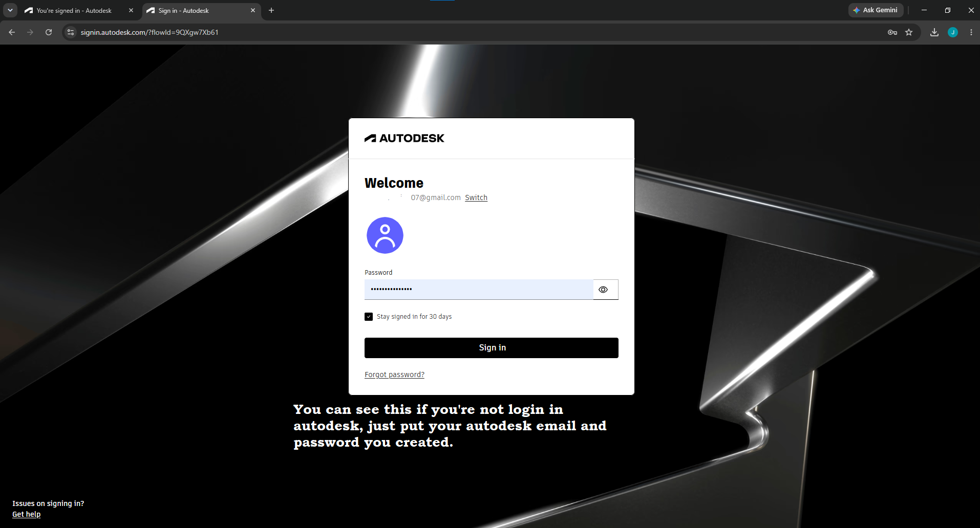The image size is (980, 528).
Task: Click the address bar URL
Action: 150,32
